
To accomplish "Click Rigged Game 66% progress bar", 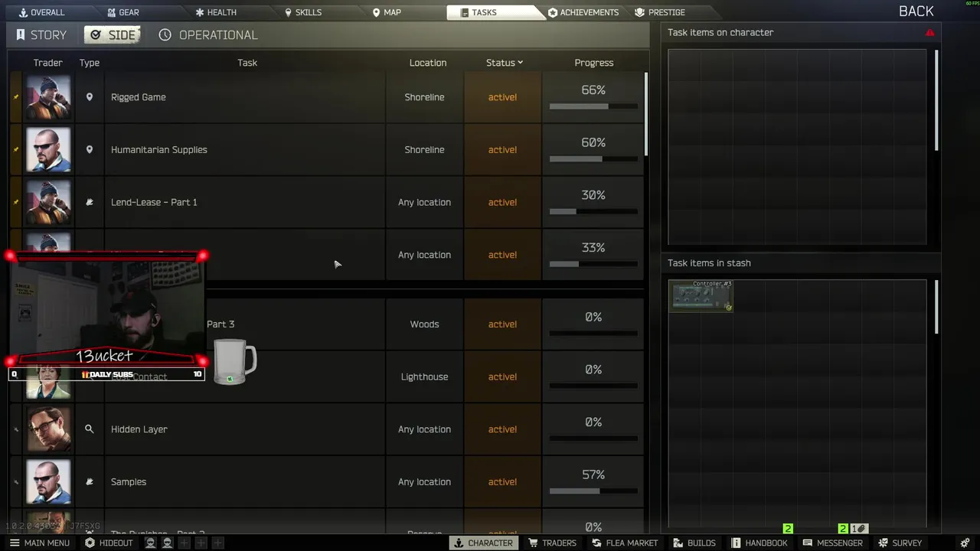I will pos(593,106).
